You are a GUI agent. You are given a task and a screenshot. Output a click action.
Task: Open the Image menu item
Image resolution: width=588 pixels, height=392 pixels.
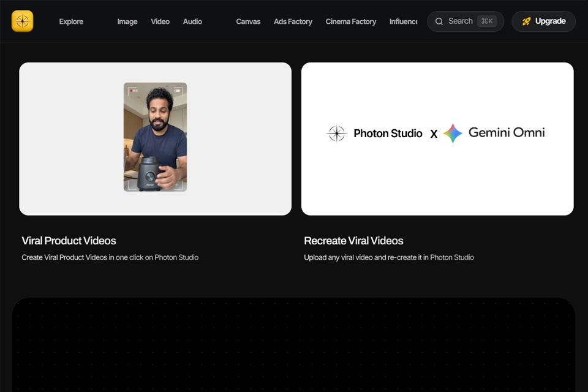click(x=127, y=22)
